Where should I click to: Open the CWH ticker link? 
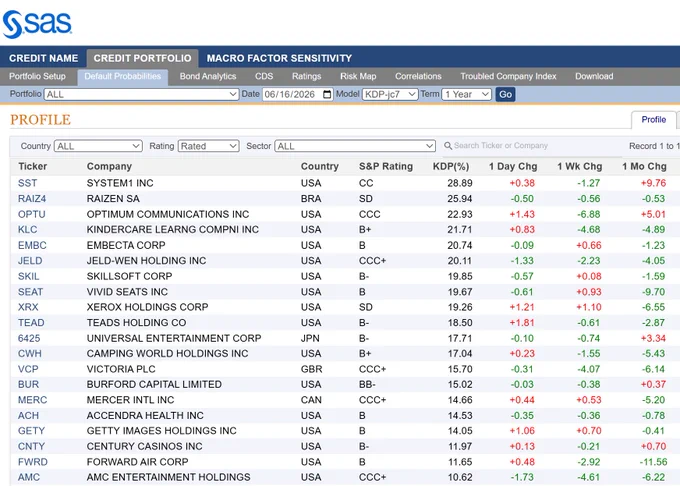pos(30,353)
